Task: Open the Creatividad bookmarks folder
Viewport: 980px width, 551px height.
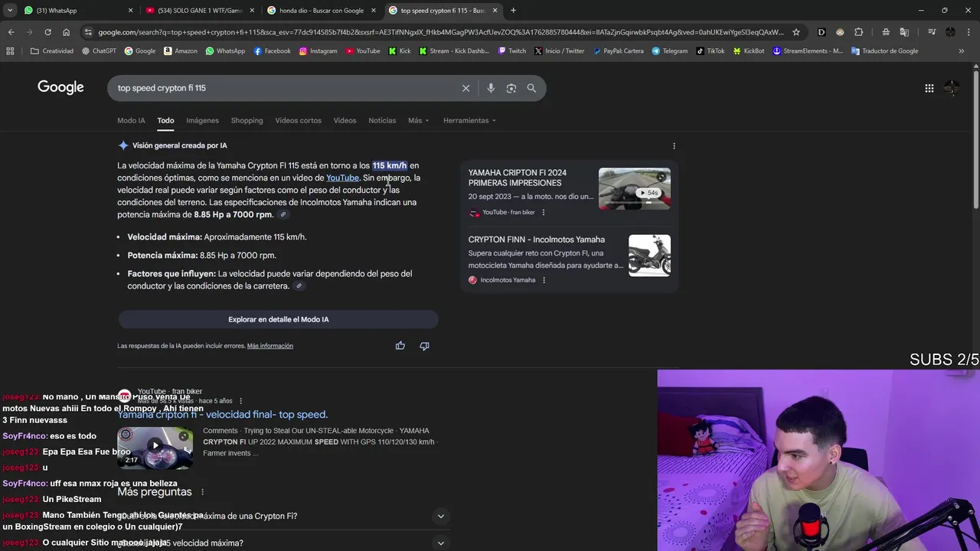Action: click(52, 51)
